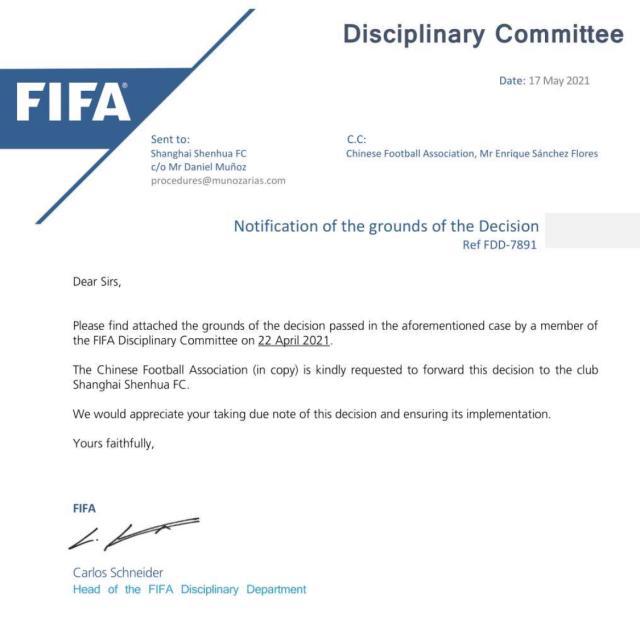Open the procedures@munozarias.com email address
This screenshot has width=640, height=622.
pyautogui.click(x=218, y=181)
